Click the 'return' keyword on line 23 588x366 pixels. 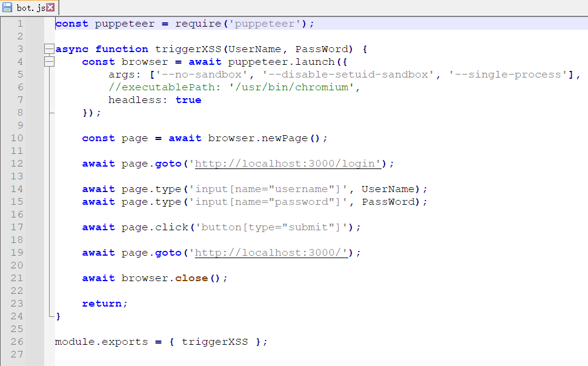pos(102,304)
